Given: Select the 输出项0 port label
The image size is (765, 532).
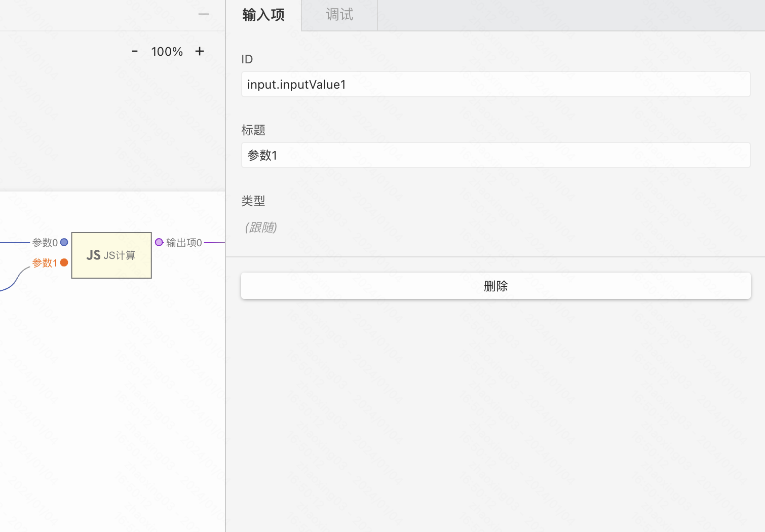Looking at the screenshot, I should pyautogui.click(x=184, y=243).
